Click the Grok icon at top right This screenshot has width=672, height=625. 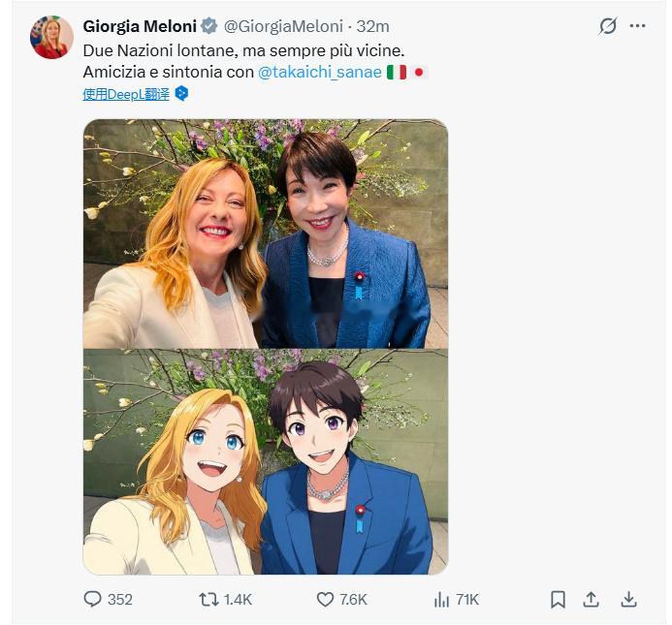608,26
